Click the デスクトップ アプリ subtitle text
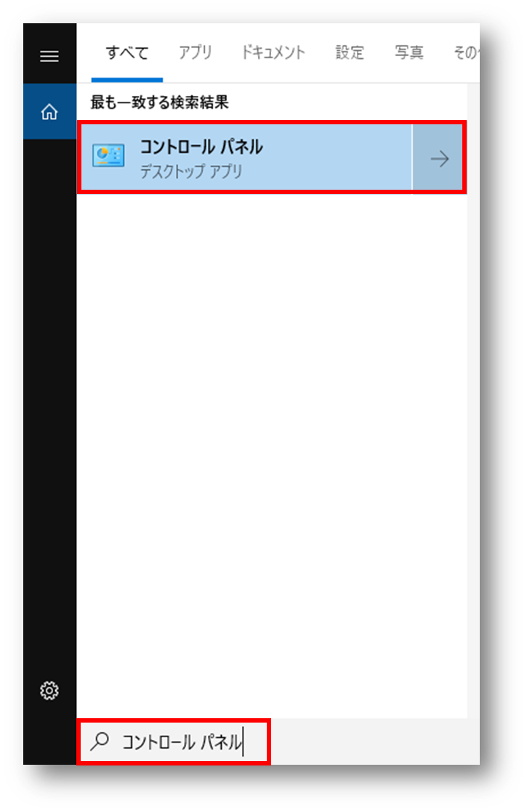 pyautogui.click(x=191, y=172)
